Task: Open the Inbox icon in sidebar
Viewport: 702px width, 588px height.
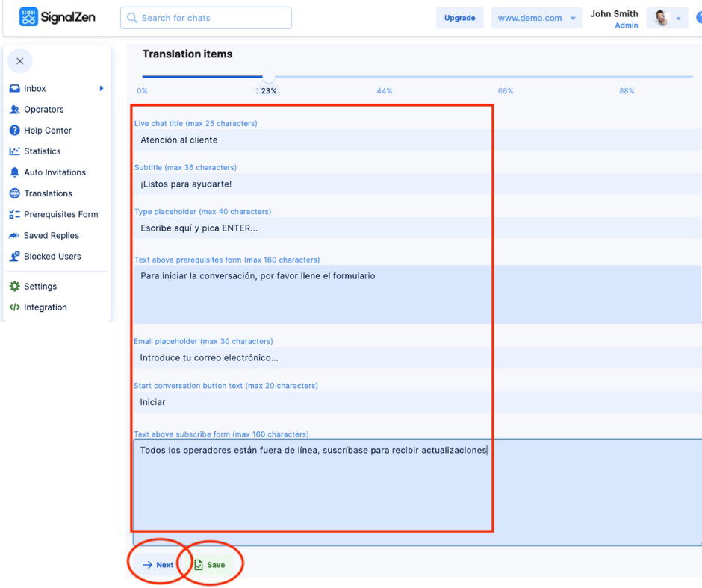Action: [14, 89]
